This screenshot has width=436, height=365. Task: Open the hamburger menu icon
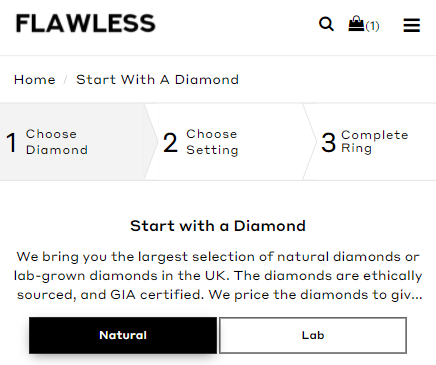coord(412,25)
